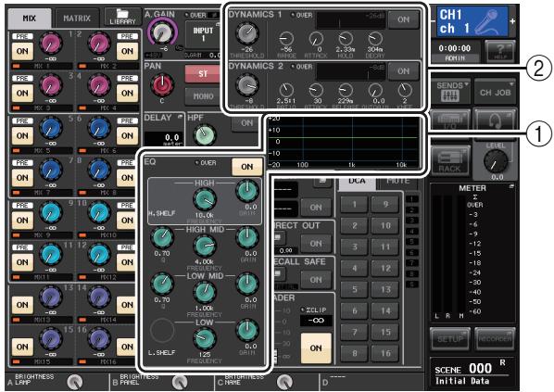Toggle DYNAMICS 2 ON button

pyautogui.click(x=403, y=71)
